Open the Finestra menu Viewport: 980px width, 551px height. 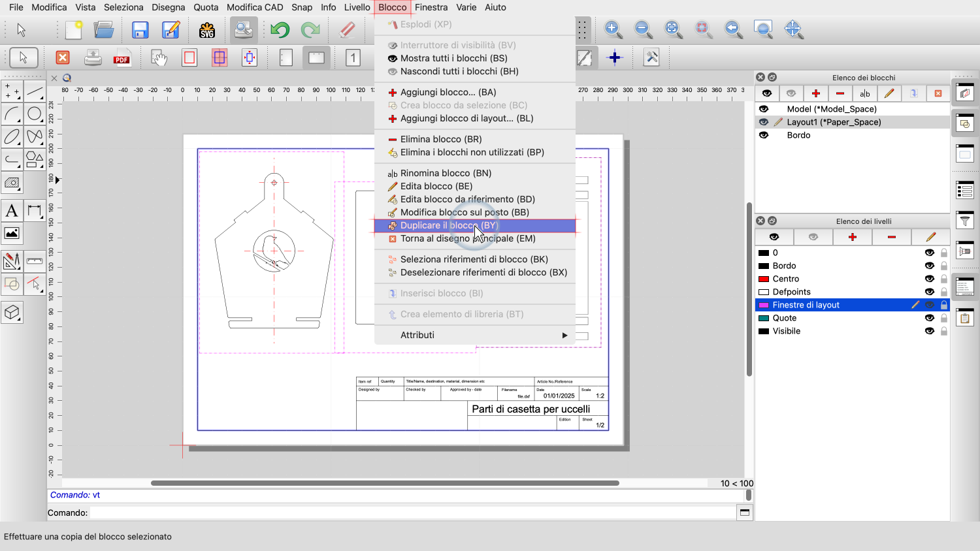coord(431,7)
